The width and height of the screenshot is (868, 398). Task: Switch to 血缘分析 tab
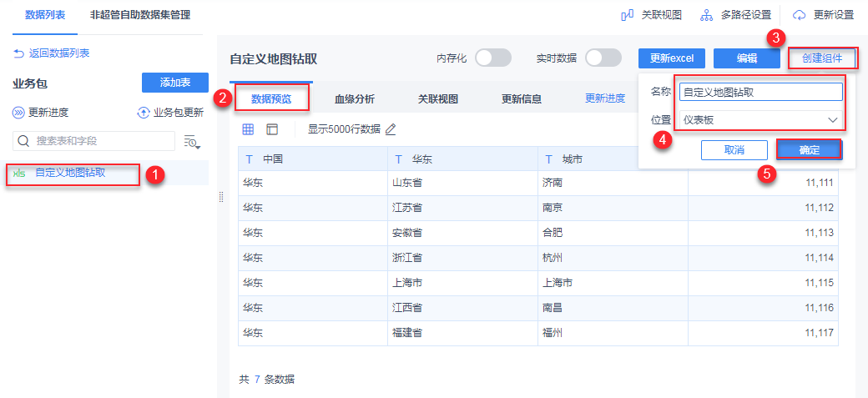pos(355,98)
